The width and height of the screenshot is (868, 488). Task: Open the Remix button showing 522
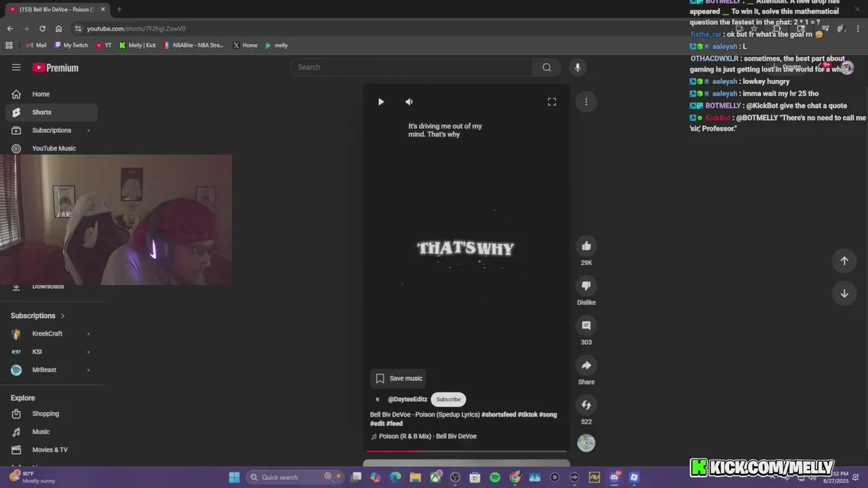click(x=587, y=405)
